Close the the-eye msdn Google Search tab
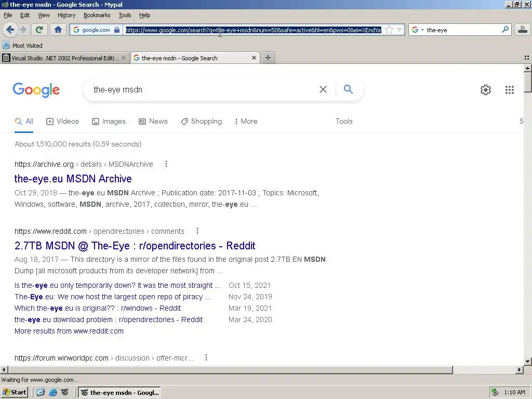The height and width of the screenshot is (399, 532). point(254,58)
